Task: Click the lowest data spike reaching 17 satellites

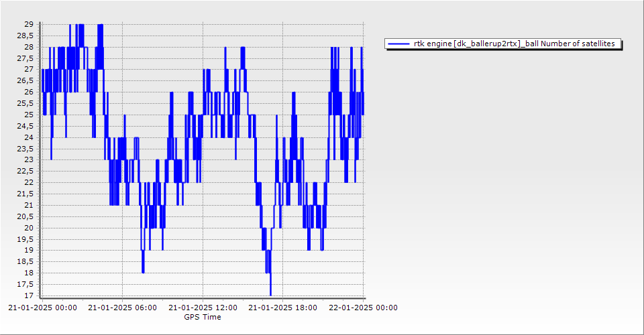Action: click(x=270, y=293)
